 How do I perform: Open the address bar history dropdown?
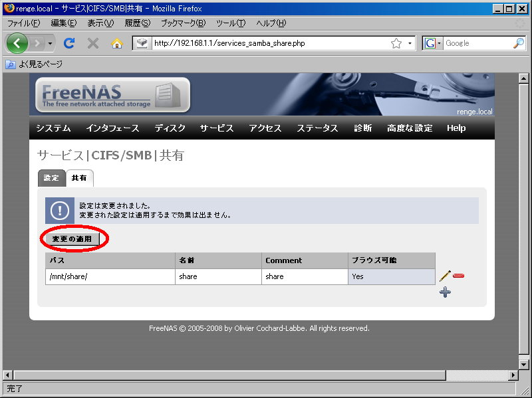[410, 43]
